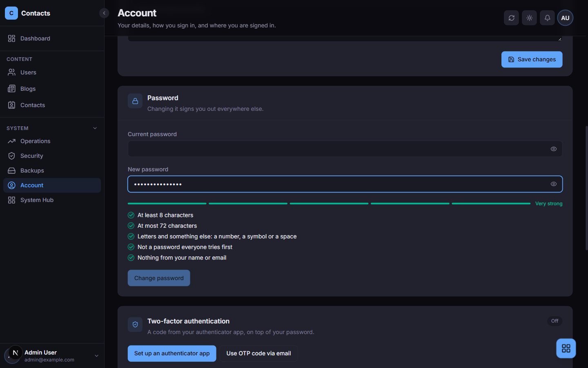
Task: Open System Hub
Action: 52,200
